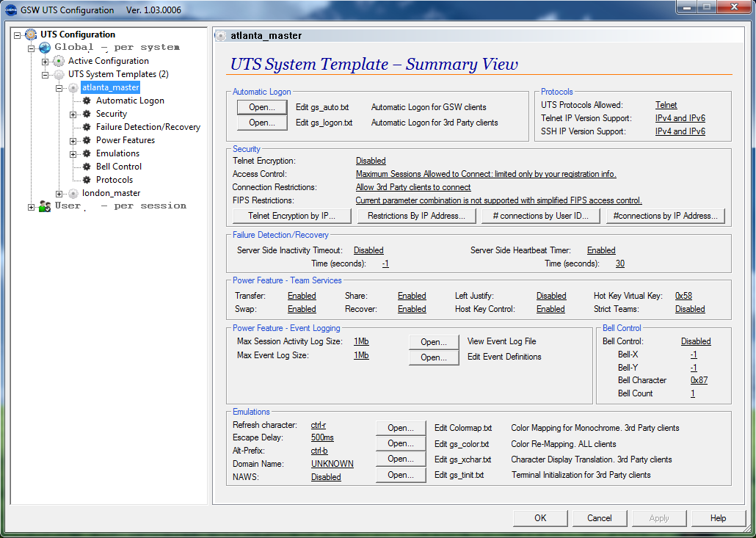Collapse the atlanta_master tree node
Image resolution: width=756 pixels, height=538 pixels.
[x=59, y=88]
